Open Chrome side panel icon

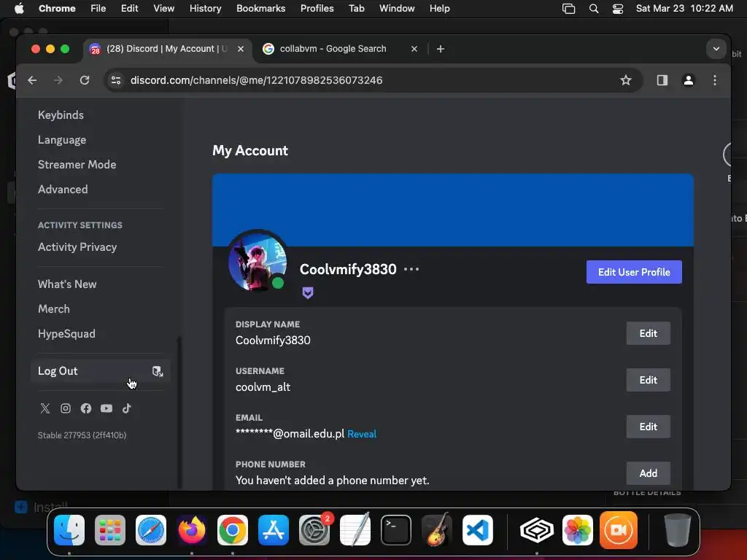[662, 80]
